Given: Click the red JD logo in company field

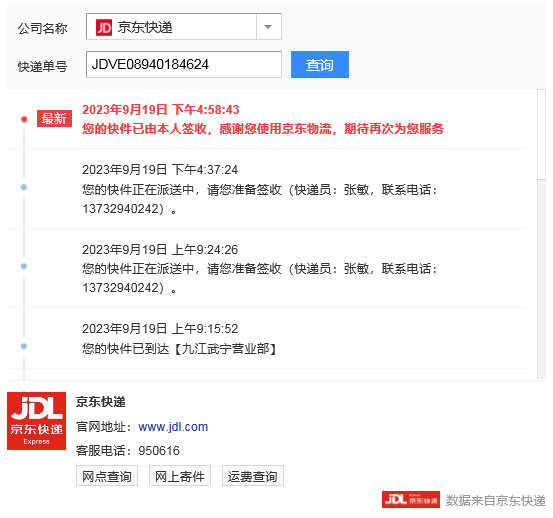Looking at the screenshot, I should (104, 28).
